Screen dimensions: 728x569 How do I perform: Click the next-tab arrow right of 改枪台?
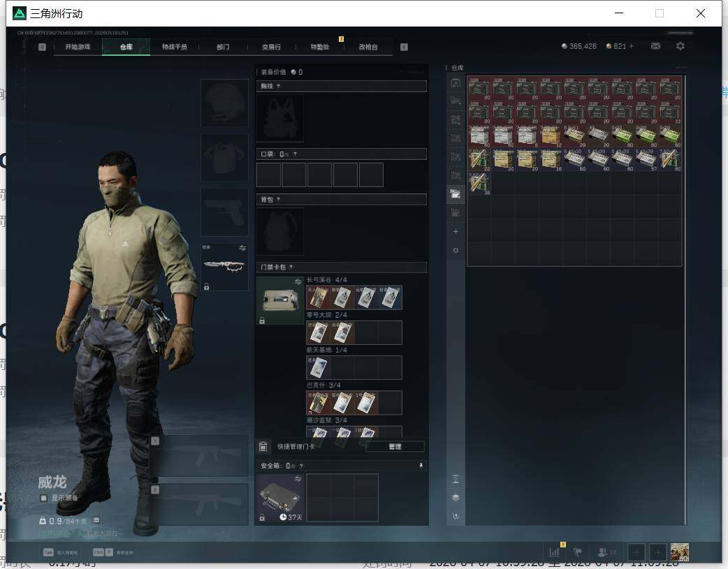tap(404, 47)
